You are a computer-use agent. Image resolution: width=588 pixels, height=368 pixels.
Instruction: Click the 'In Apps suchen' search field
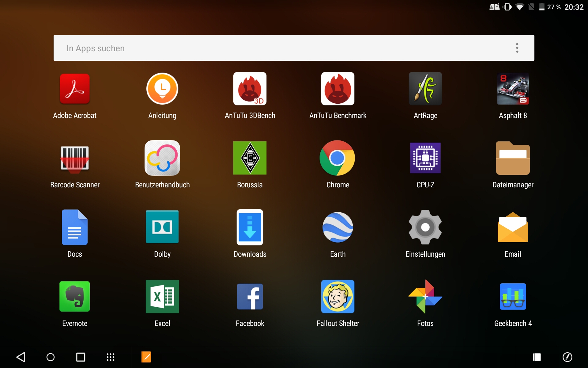[294, 48]
